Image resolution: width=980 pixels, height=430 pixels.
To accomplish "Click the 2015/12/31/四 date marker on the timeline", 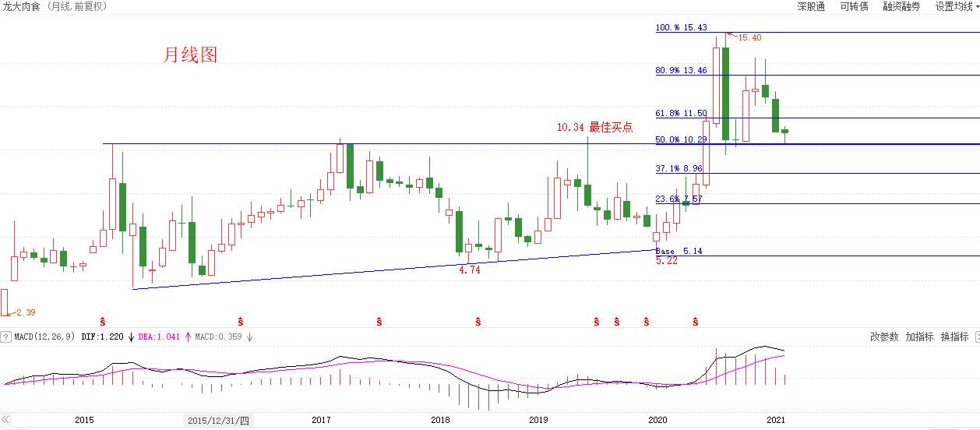I will tap(219, 420).
